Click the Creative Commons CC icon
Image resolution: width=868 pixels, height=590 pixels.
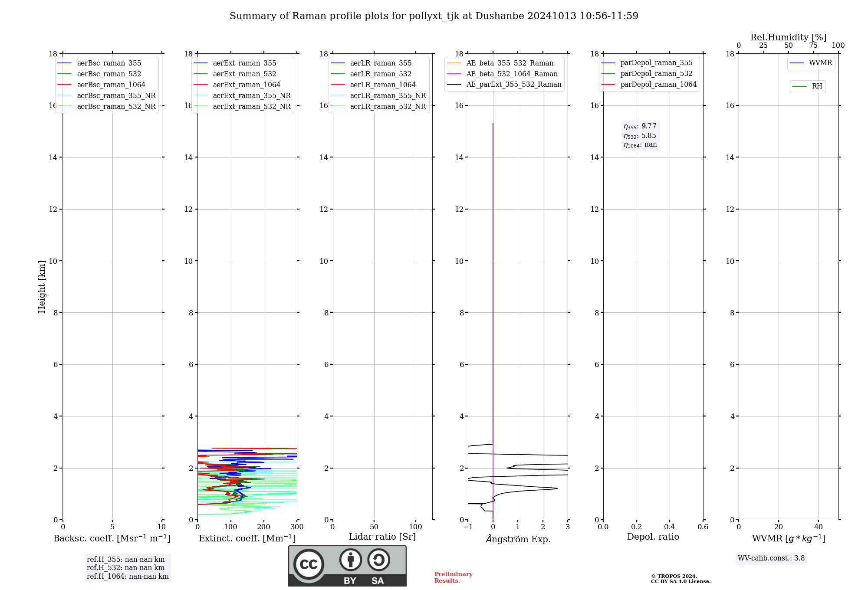tap(309, 564)
